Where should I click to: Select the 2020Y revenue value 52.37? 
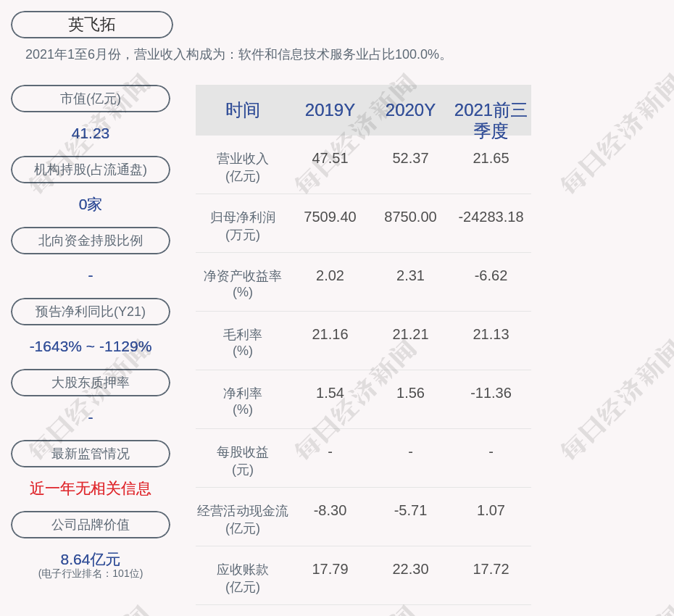tap(410, 158)
